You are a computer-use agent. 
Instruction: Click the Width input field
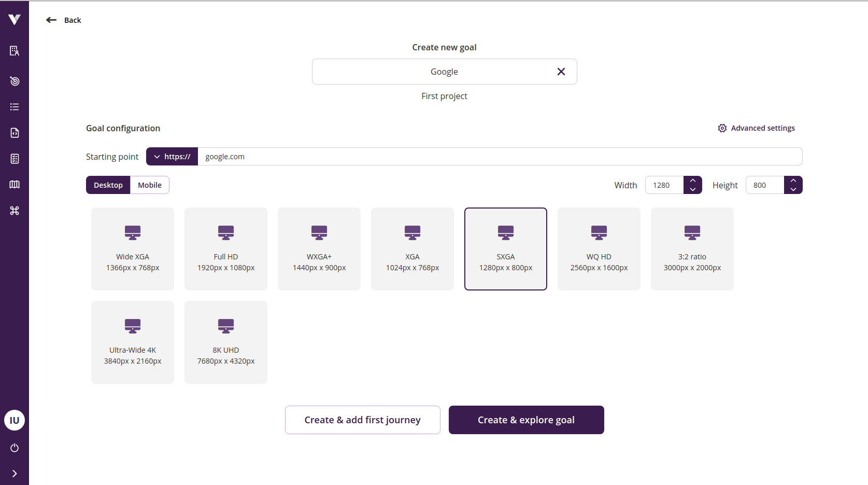point(664,185)
